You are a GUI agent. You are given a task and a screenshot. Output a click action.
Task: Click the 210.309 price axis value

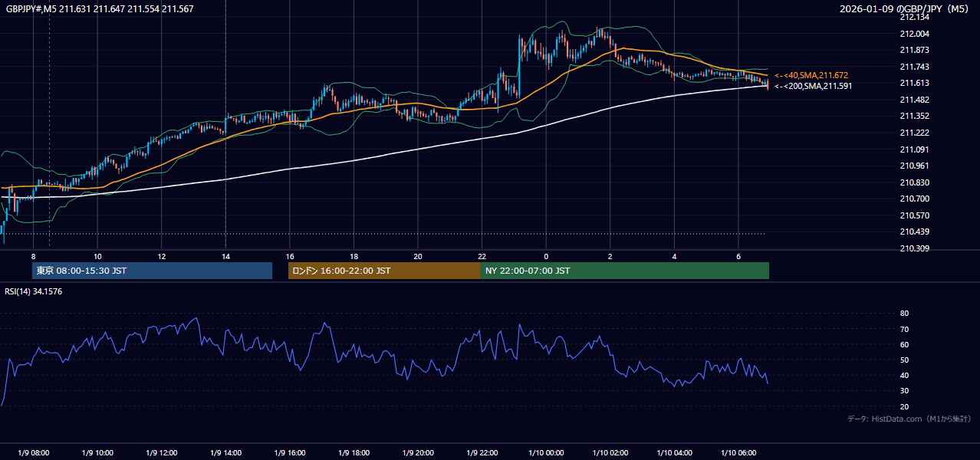point(914,248)
